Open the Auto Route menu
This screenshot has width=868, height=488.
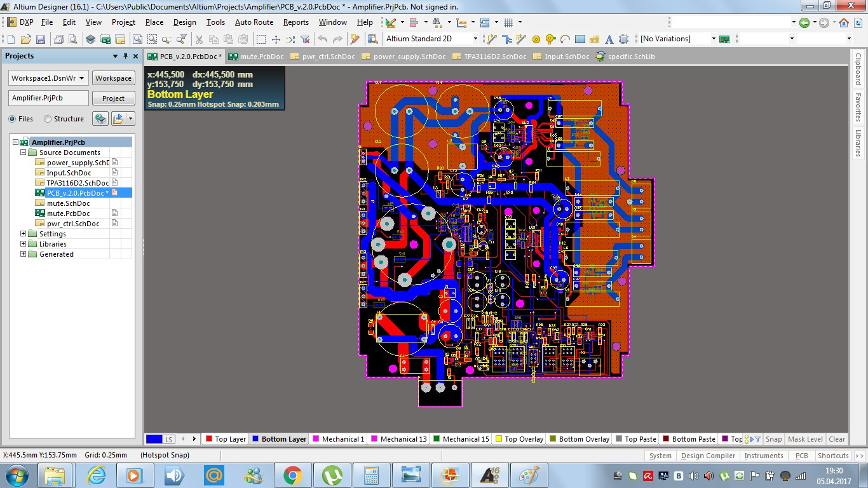tap(254, 22)
